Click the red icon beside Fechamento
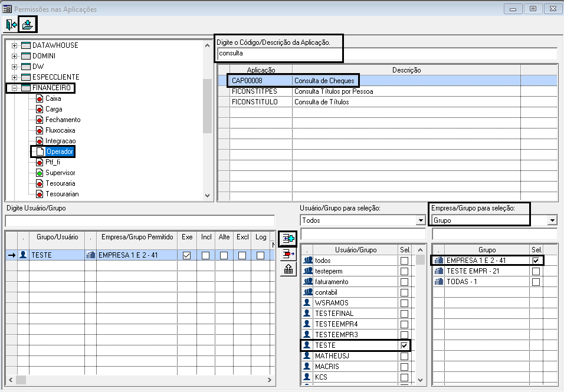This screenshot has height=392, width=564. 40,120
